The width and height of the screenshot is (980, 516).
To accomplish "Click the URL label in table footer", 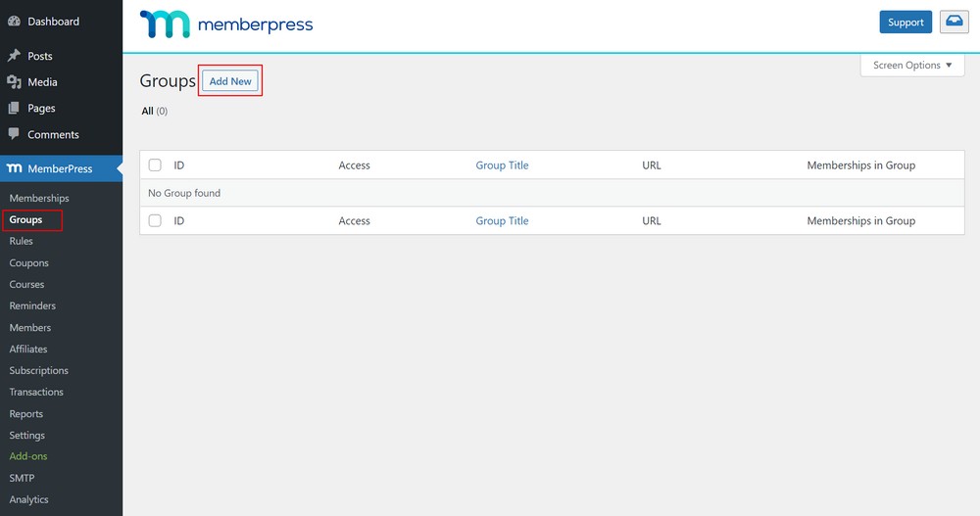I will pos(652,220).
